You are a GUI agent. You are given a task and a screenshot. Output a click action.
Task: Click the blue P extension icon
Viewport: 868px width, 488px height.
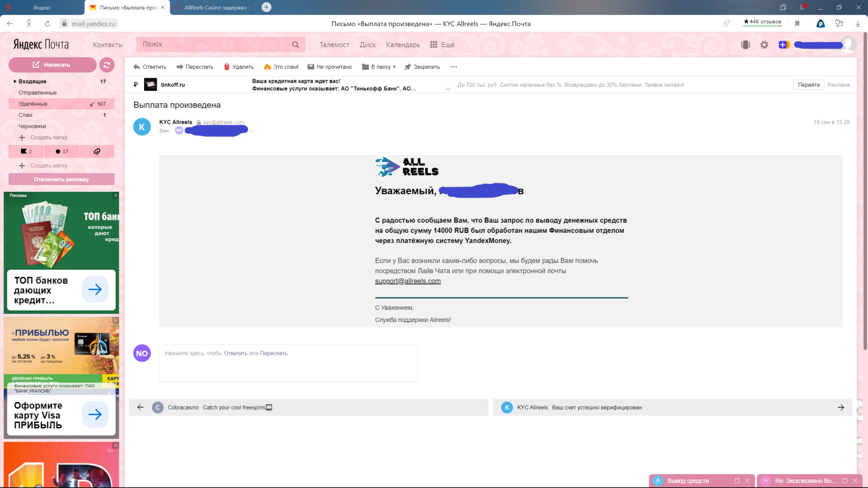point(821,23)
